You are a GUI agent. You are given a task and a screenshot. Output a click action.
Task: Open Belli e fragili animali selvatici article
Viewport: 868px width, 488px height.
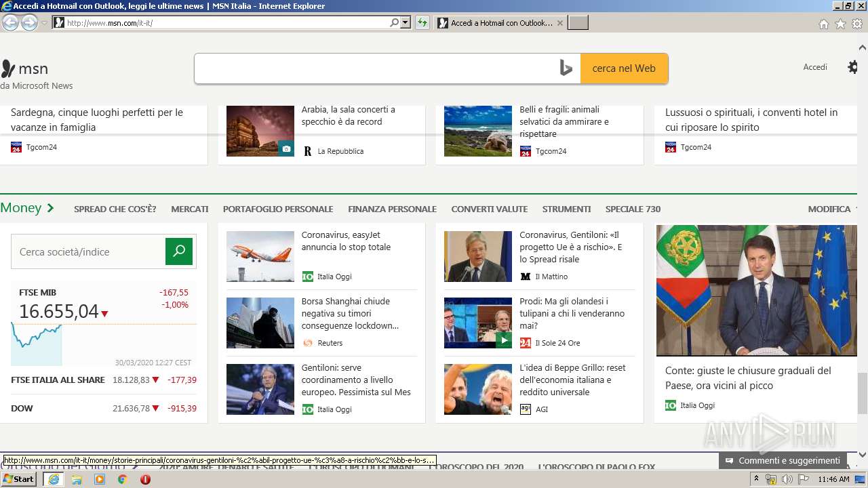pyautogui.click(x=564, y=121)
